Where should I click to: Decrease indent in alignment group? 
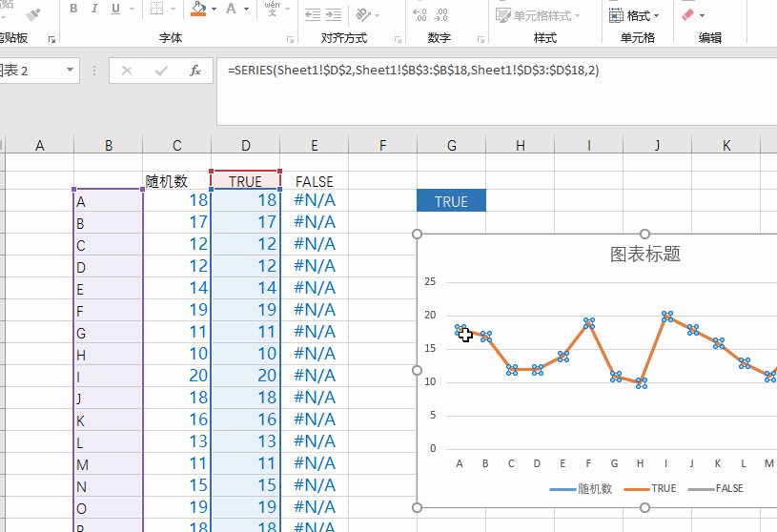coord(313,15)
